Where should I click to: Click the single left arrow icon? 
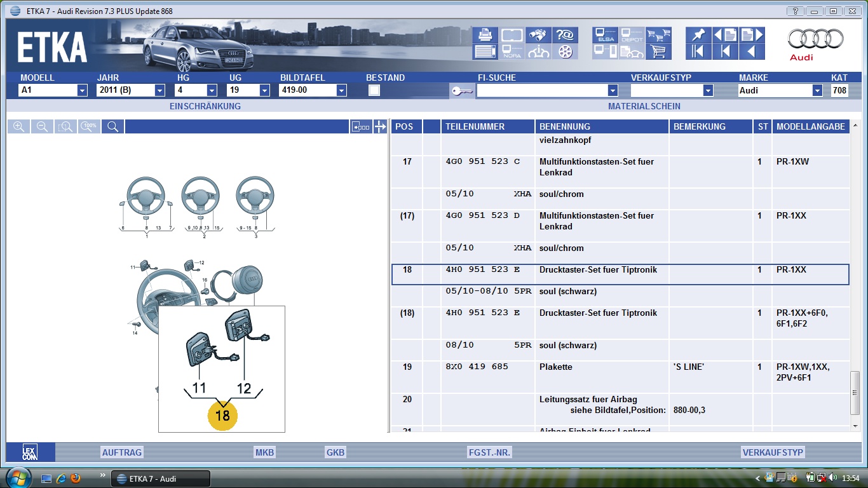[x=752, y=51]
